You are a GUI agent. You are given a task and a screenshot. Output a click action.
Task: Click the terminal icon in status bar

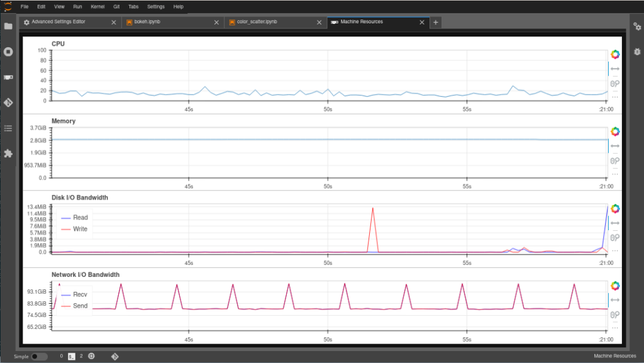pos(72,356)
